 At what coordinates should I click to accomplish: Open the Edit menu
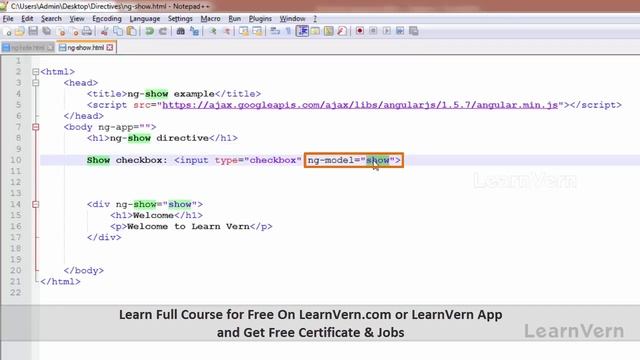[27, 19]
